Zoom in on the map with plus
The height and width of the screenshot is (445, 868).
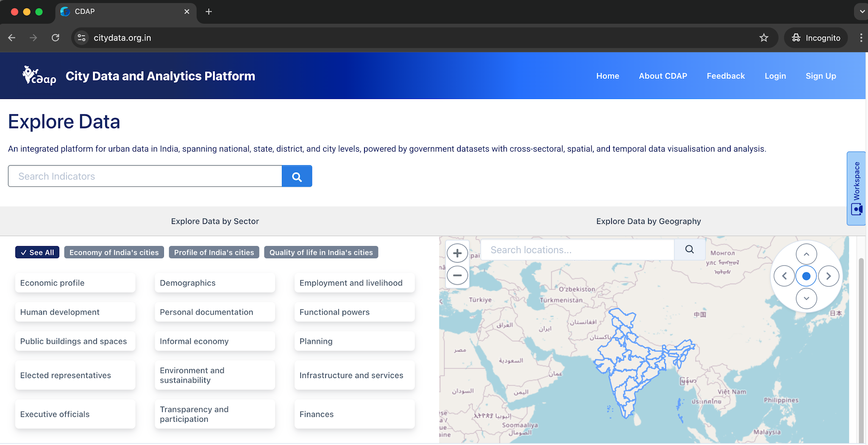click(457, 253)
